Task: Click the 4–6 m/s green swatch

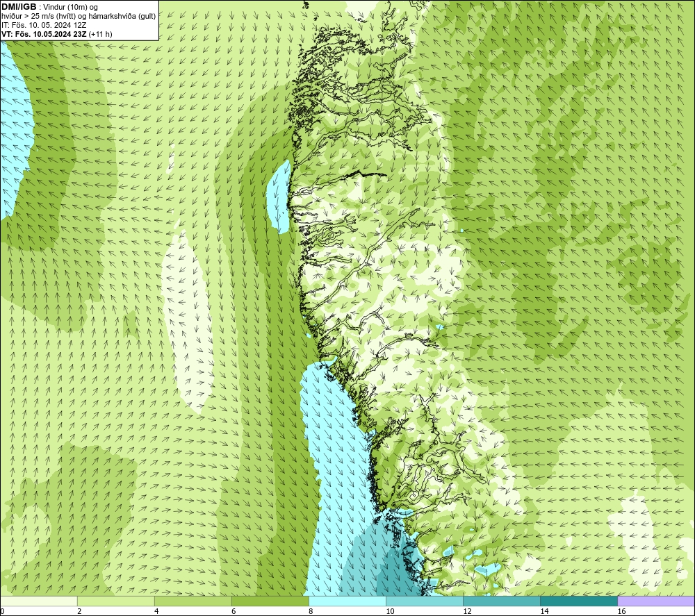Action: [x=193, y=601]
